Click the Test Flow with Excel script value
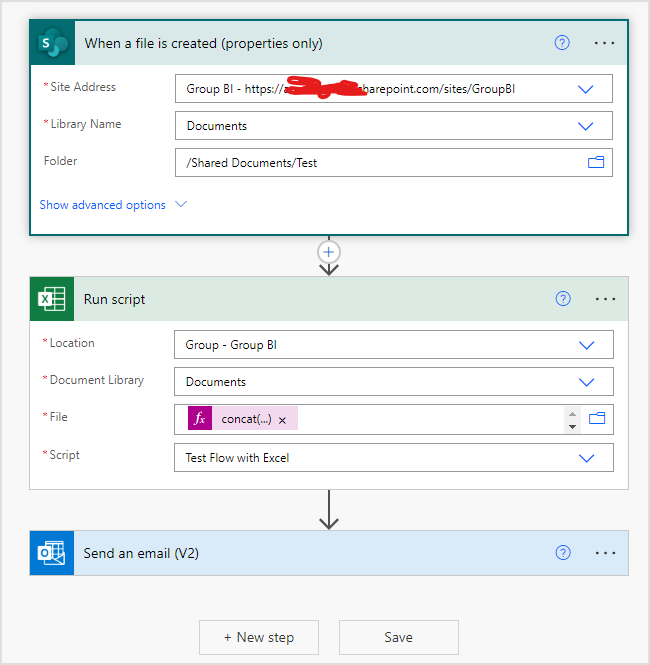 pyautogui.click(x=237, y=458)
